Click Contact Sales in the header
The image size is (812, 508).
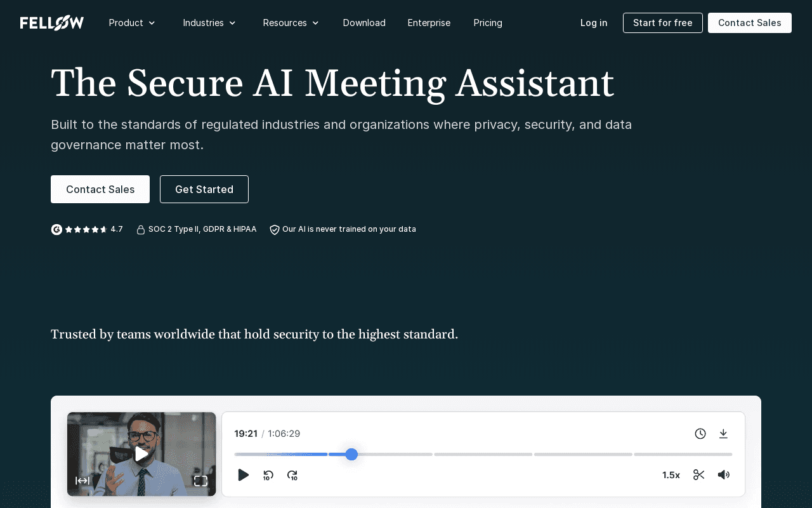pyautogui.click(x=750, y=23)
